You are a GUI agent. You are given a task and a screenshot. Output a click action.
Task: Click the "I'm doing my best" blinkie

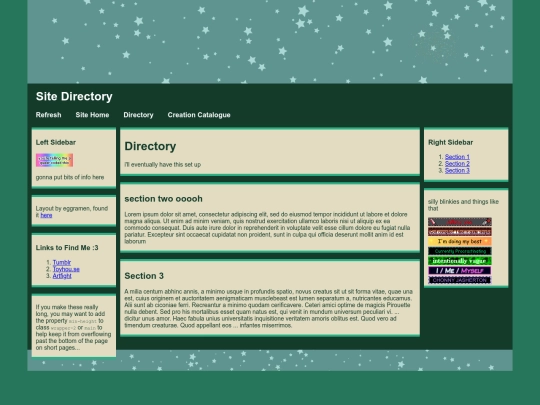click(x=460, y=241)
